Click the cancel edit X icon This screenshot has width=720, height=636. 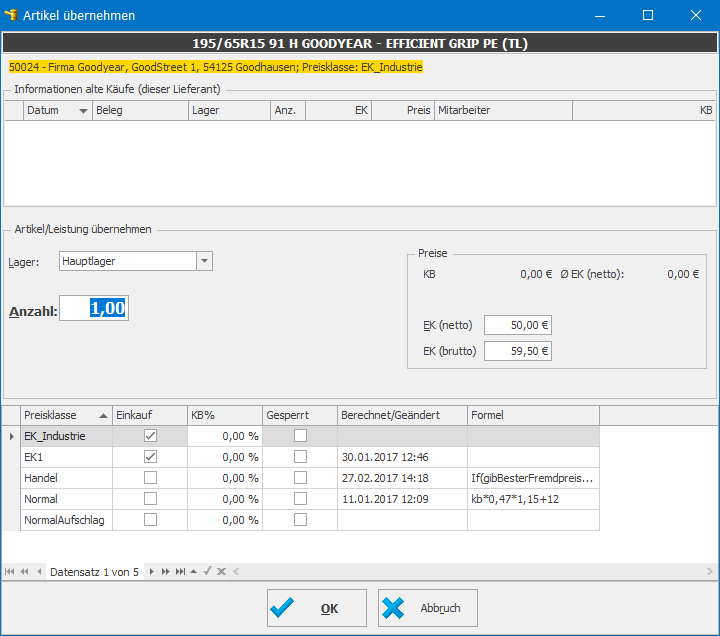point(221,571)
